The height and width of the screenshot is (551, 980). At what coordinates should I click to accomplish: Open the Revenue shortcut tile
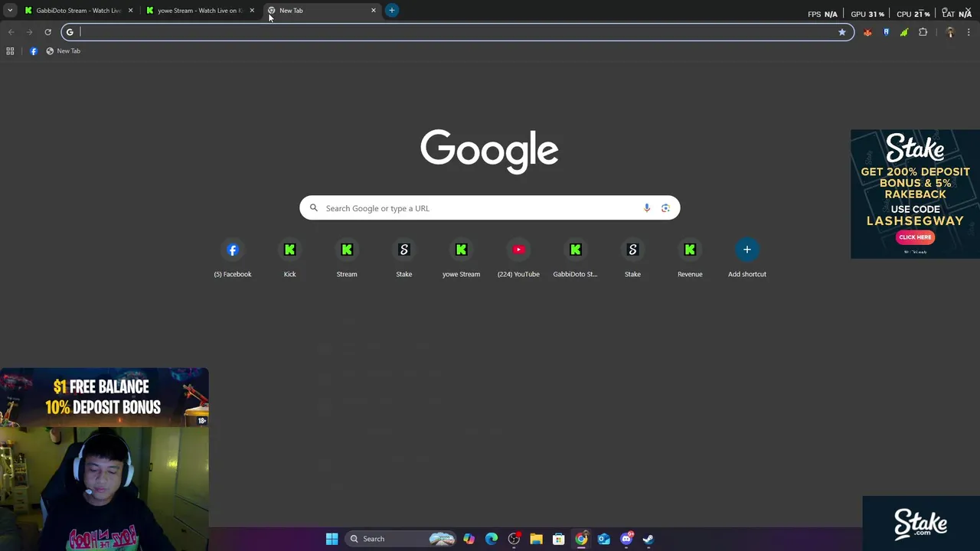[x=690, y=259]
